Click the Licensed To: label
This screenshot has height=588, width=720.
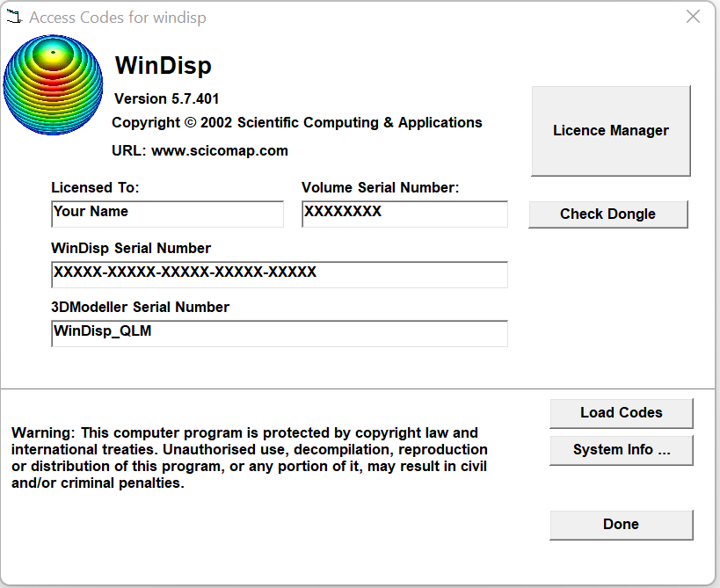tap(95, 187)
